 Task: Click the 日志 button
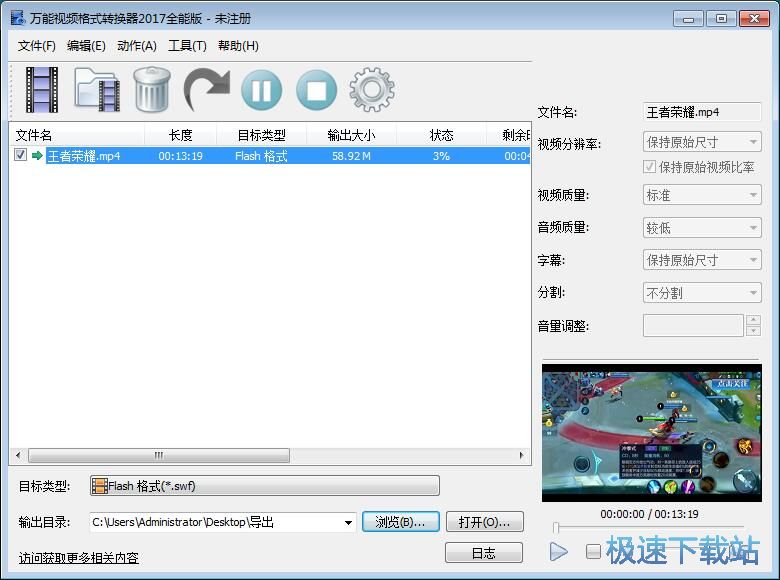click(484, 553)
